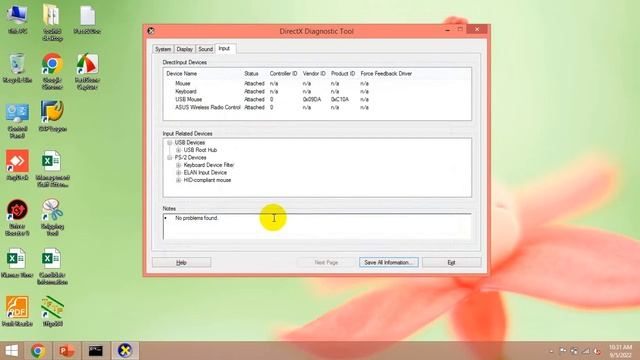Screen dimensions: 640x360
Task: Show hidden system tray icons
Action: point(551,351)
